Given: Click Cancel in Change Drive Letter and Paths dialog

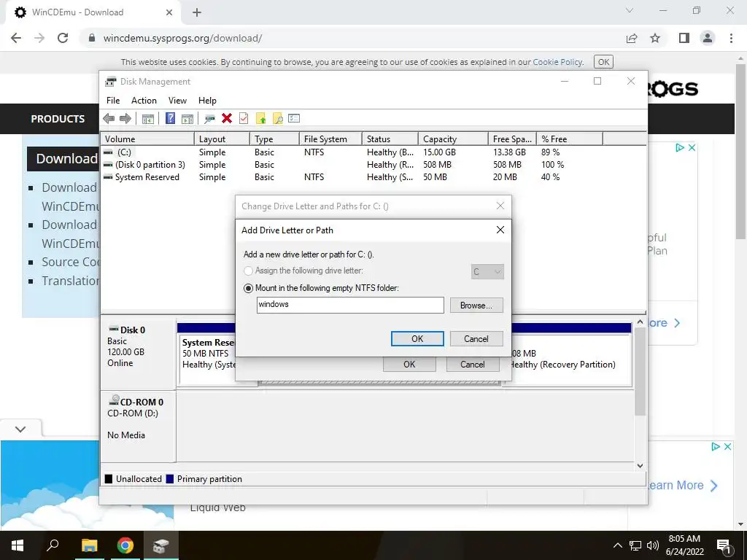Looking at the screenshot, I should [x=473, y=365].
